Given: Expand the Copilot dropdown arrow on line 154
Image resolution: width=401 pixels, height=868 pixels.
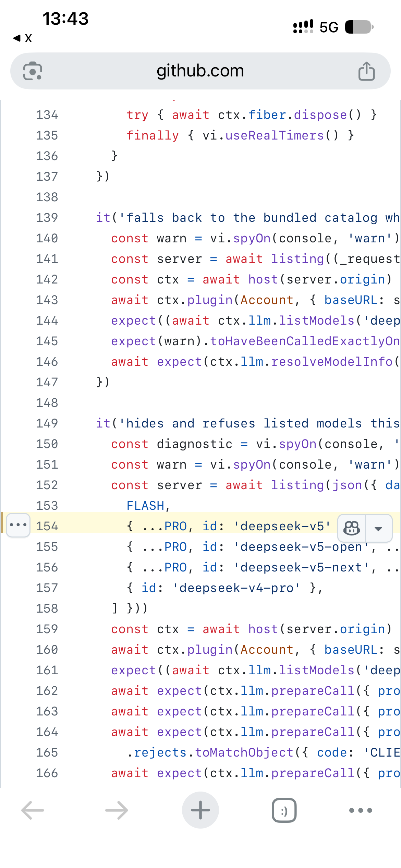Looking at the screenshot, I should [378, 528].
